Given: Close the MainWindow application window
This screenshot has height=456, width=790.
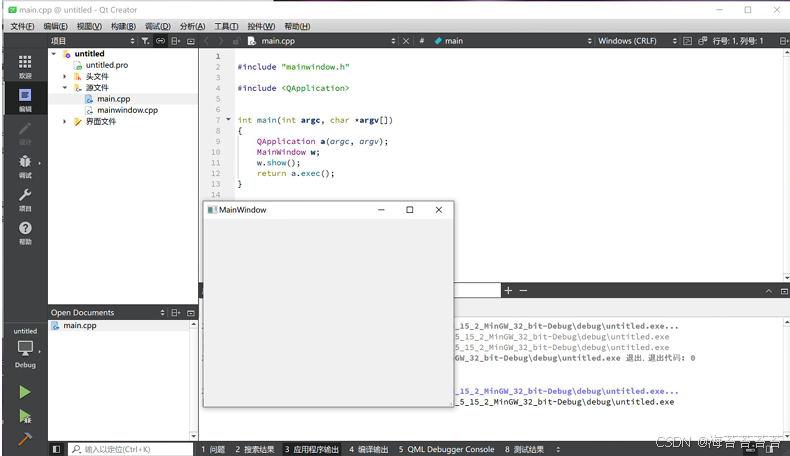Looking at the screenshot, I should [439, 210].
